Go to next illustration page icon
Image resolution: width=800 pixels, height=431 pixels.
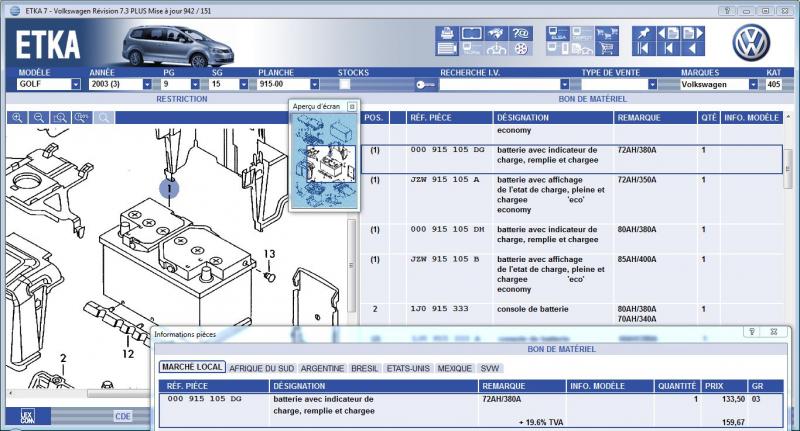coord(693,34)
